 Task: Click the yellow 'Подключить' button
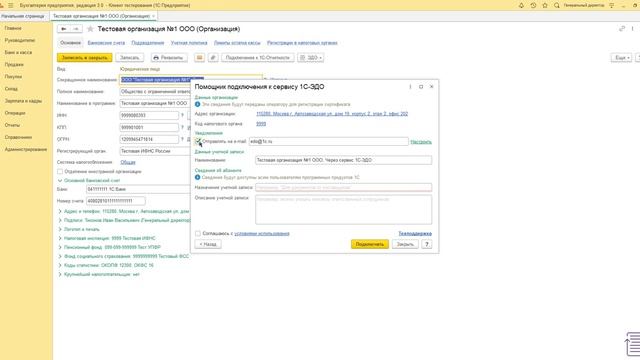(x=370, y=244)
